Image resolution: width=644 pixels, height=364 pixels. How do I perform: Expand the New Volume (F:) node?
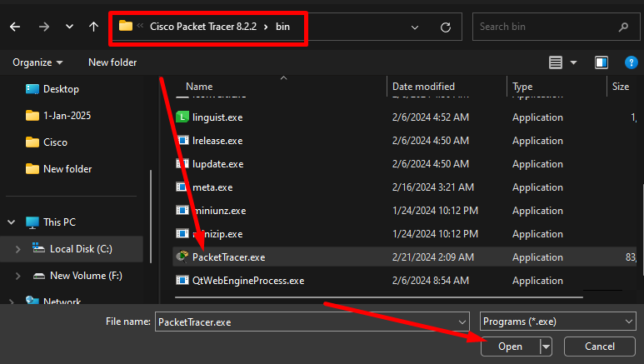coord(17,276)
